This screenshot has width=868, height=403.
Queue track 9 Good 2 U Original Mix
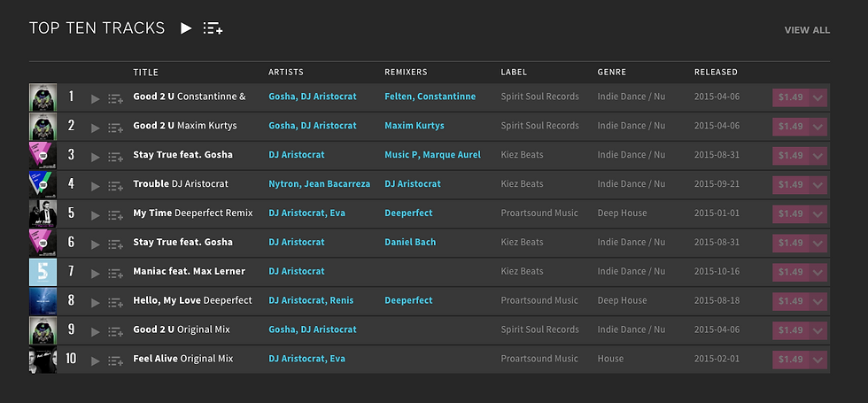115,332
